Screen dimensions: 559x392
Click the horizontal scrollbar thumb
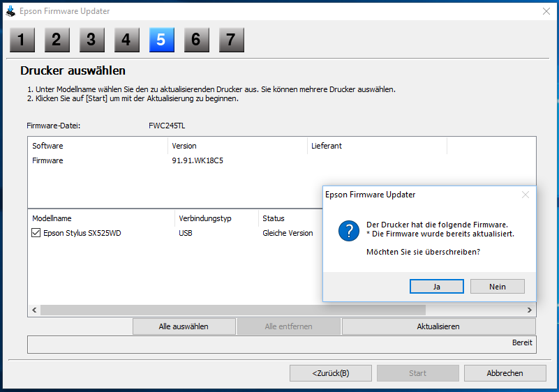(233, 310)
